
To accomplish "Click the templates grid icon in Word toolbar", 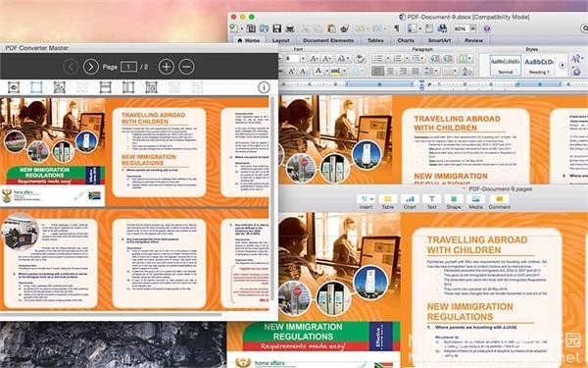I will coord(251,28).
